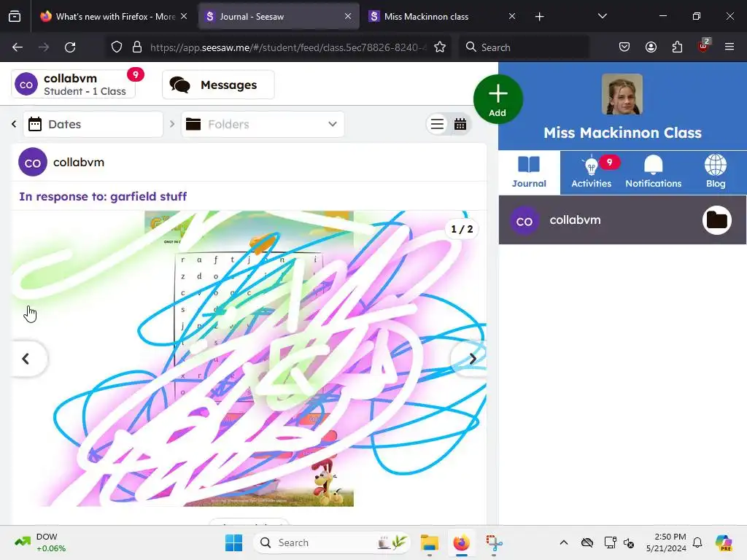Click the Miss Mackinnon class photo
Image resolution: width=747 pixels, height=560 pixels.
(622, 94)
